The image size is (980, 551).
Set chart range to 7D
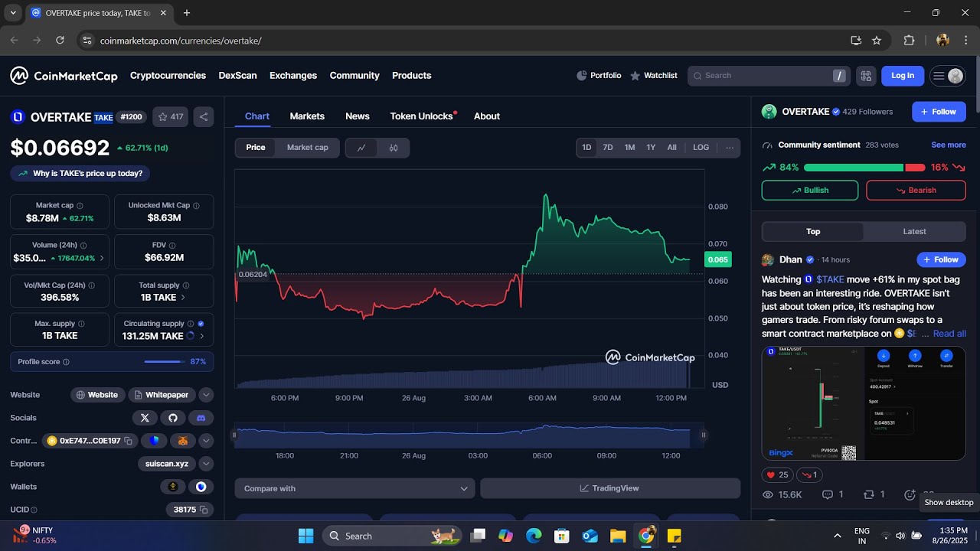(608, 148)
